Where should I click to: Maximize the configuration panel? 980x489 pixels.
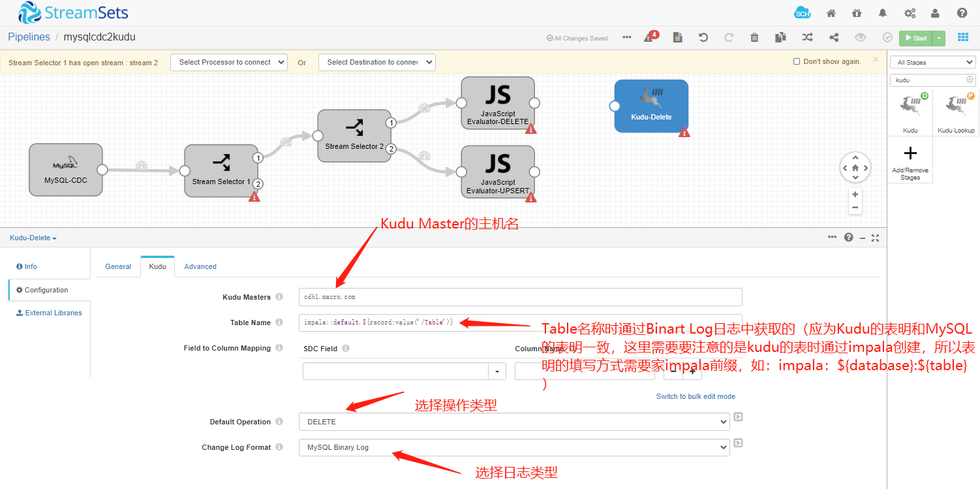[876, 238]
